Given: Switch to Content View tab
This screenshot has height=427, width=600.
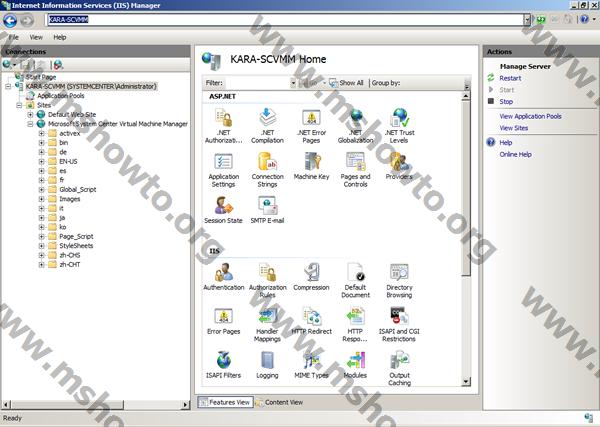Looking at the screenshot, I should [279, 402].
